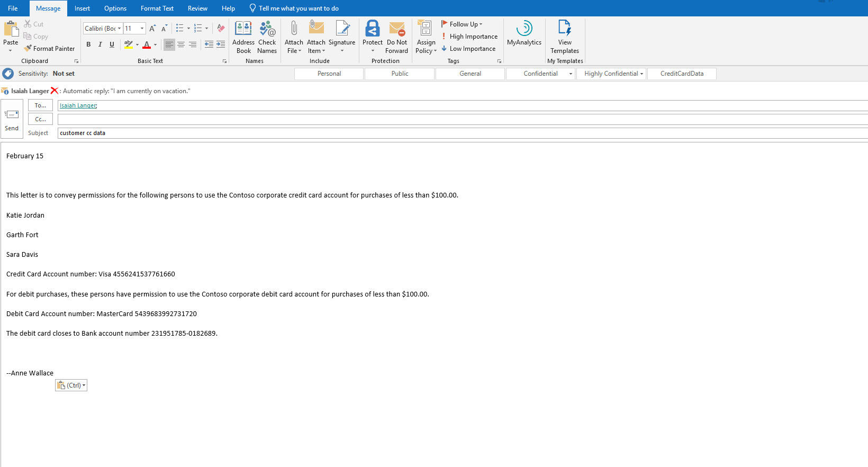The height and width of the screenshot is (467, 868).
Task: Shrink font size with smaller A icon
Action: [x=164, y=29]
